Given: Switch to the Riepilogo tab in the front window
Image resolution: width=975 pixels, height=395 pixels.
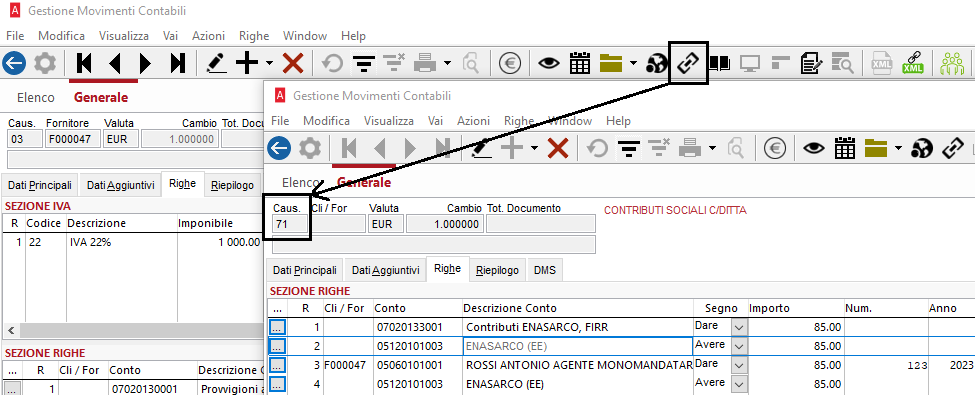Looking at the screenshot, I should click(497, 271).
